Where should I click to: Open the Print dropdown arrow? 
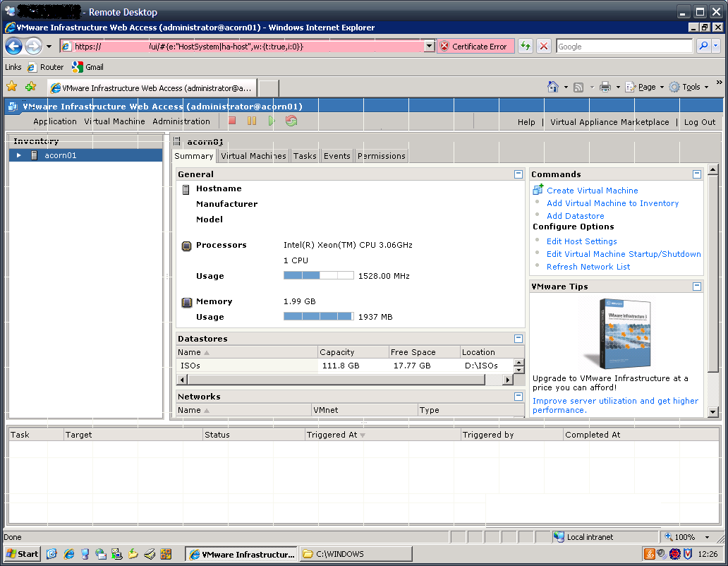(618, 88)
